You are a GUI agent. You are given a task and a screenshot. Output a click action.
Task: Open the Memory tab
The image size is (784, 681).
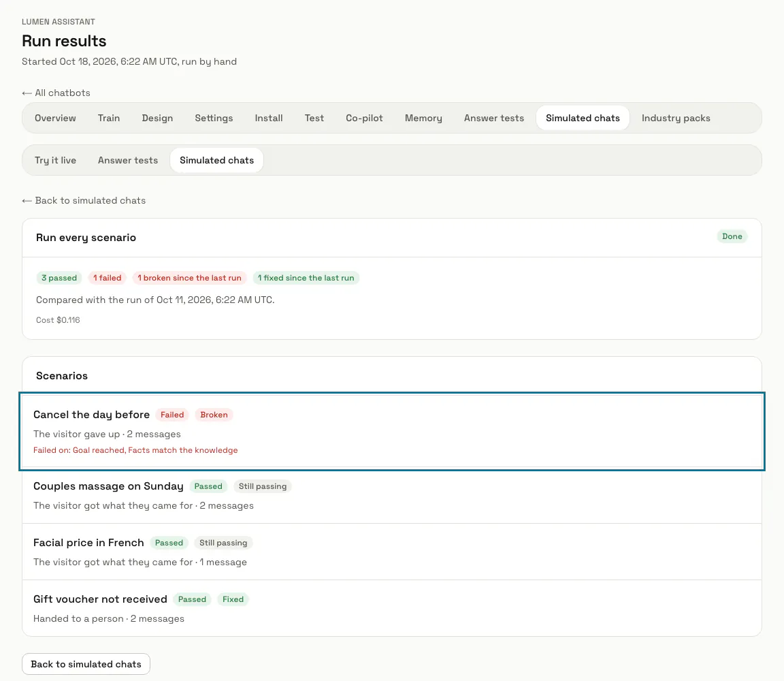[x=423, y=118]
